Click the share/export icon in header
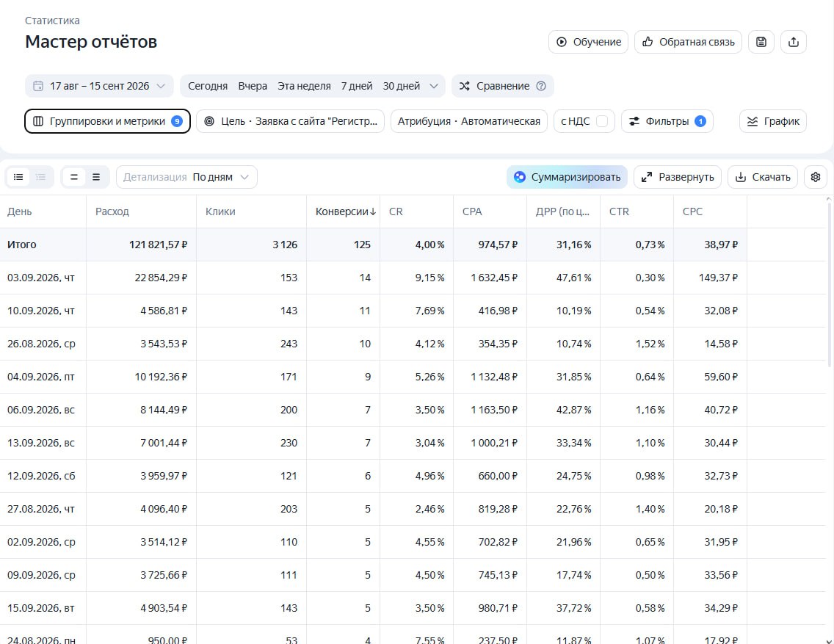 click(794, 42)
